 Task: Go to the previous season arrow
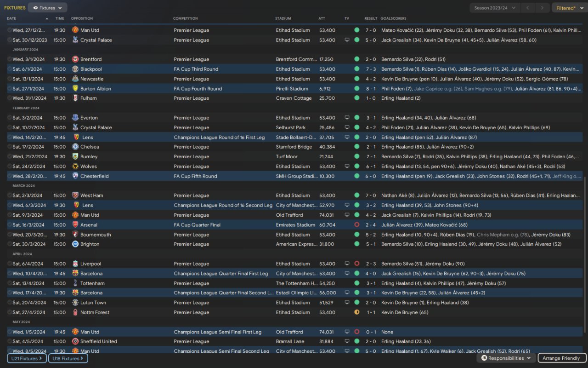[529, 8]
